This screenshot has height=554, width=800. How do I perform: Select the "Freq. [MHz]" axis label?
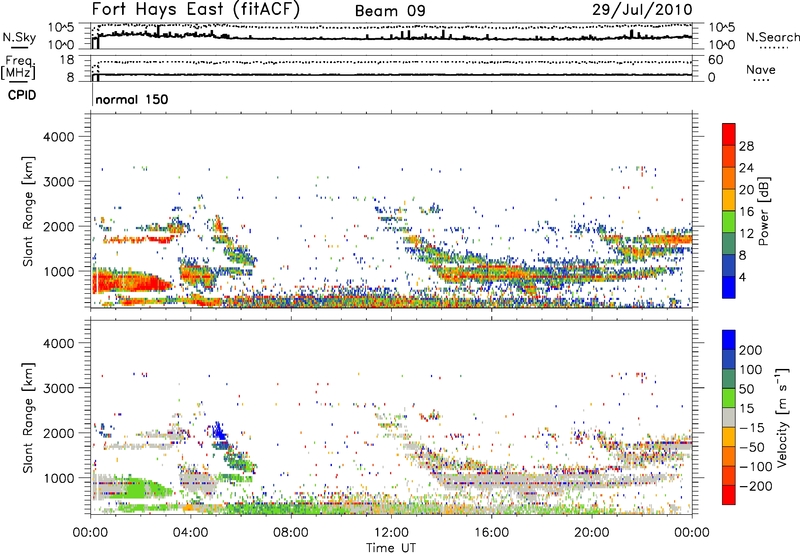[18, 67]
